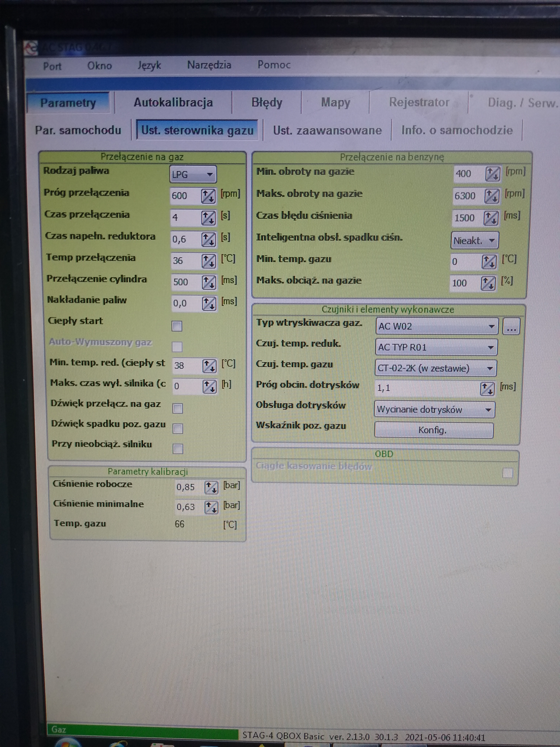Check the Przy nieobciąż. silniku checkbox

coord(178,449)
